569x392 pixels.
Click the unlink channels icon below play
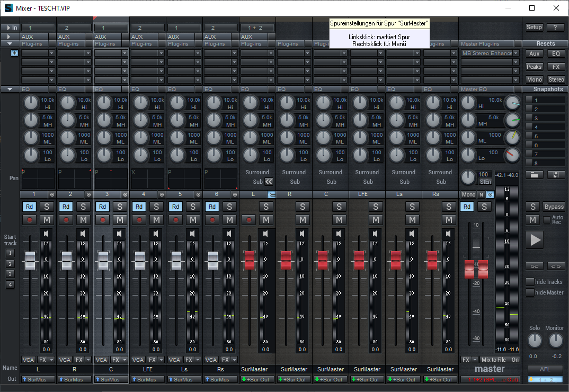tap(556, 265)
